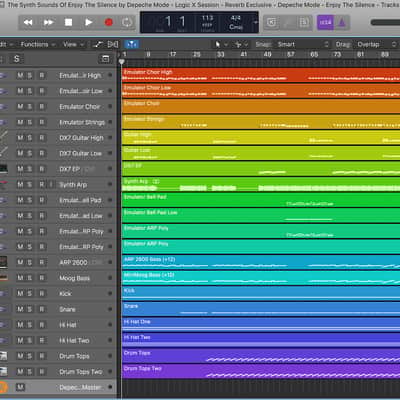Select the ARP 2600 Bass (+12) region
Screen dimensions: 400x400
(261, 262)
